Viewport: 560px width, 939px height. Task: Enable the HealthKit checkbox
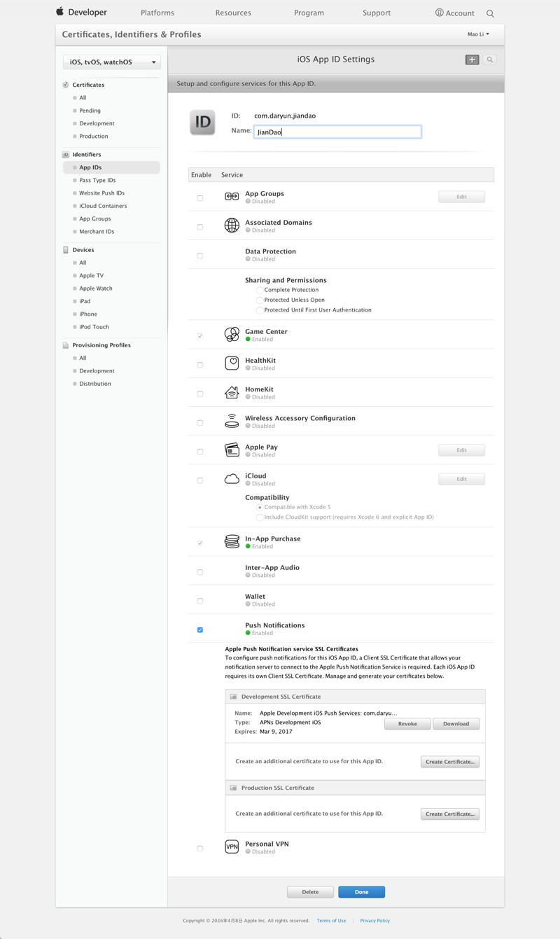pyautogui.click(x=200, y=365)
